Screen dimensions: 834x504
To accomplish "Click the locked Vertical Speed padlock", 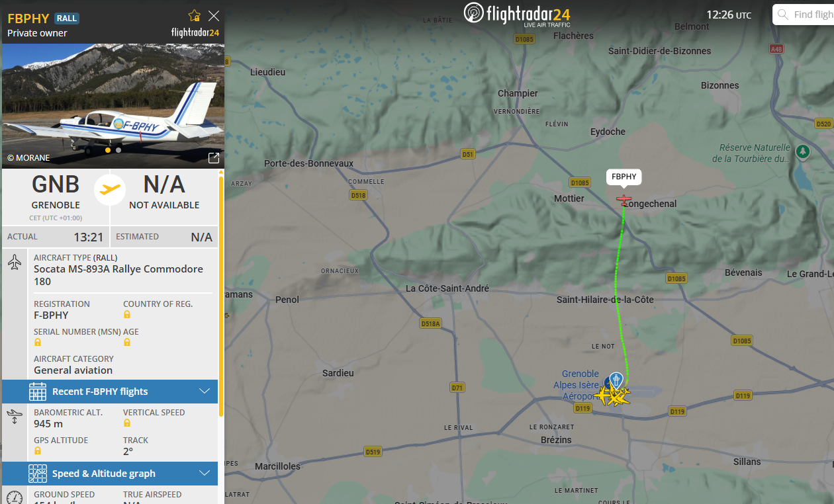I will tap(127, 423).
